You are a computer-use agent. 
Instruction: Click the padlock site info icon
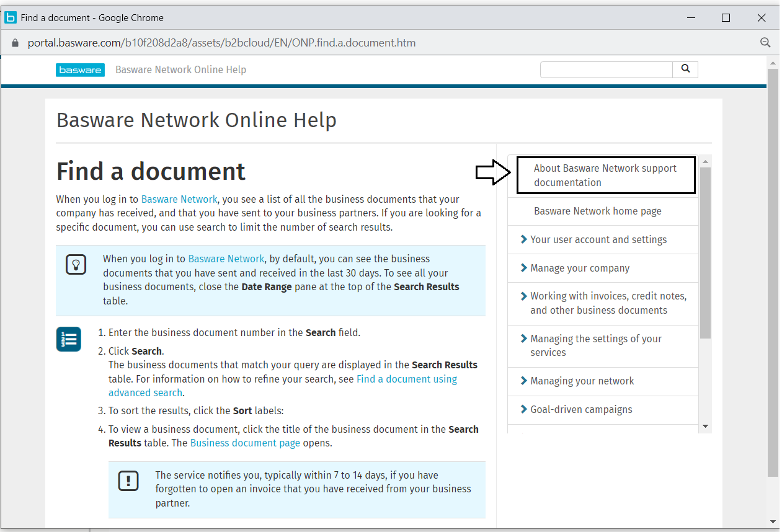[x=16, y=43]
